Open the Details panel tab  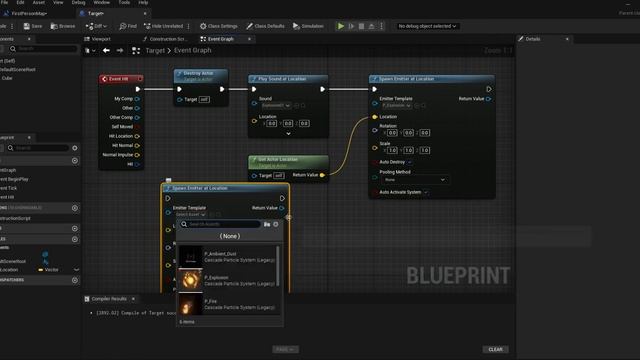[533, 39]
